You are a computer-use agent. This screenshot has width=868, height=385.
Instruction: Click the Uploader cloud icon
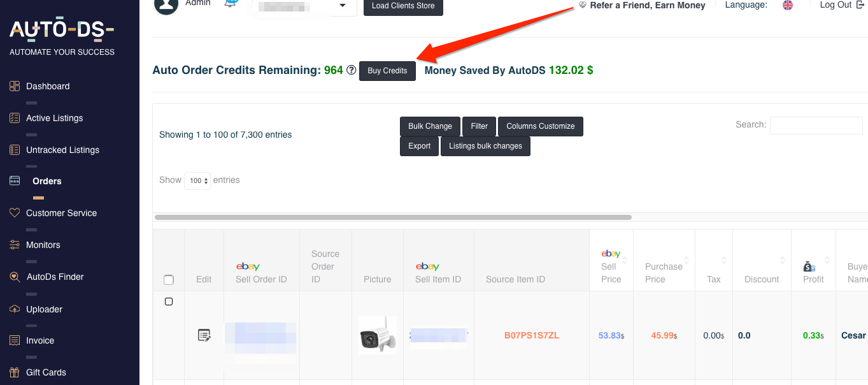[x=15, y=309]
